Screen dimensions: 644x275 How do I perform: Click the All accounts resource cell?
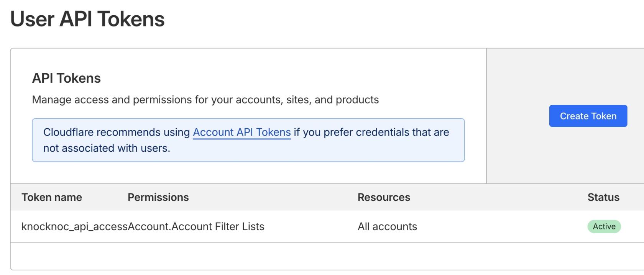pyautogui.click(x=387, y=226)
